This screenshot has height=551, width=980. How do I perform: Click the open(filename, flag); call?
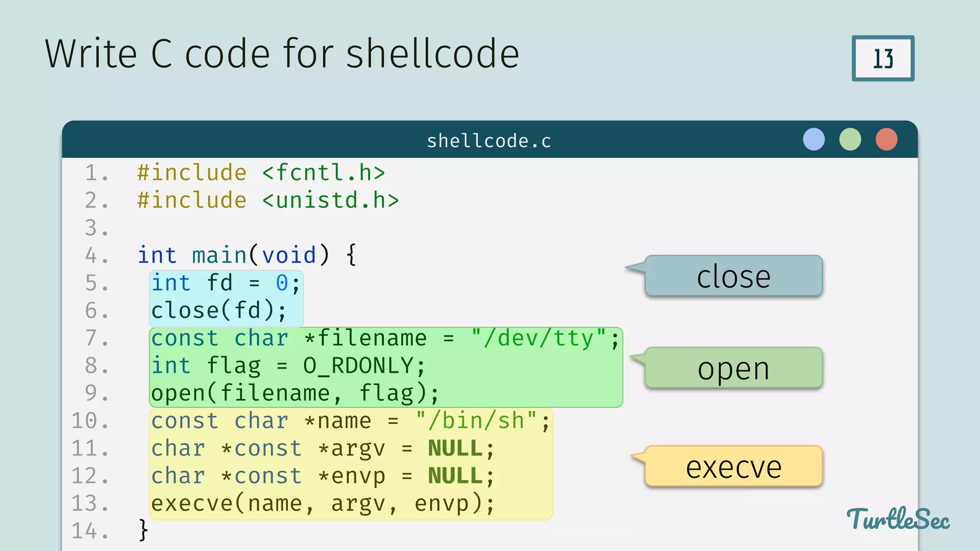coord(294,393)
